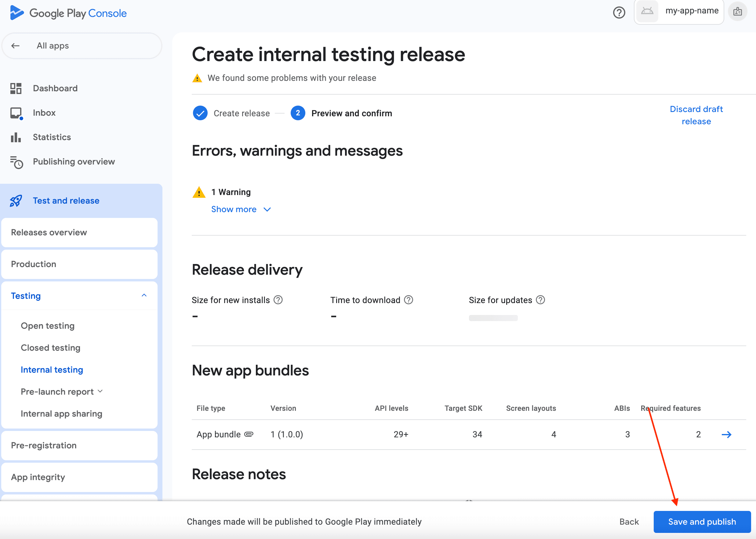Open Pre-launch report
The image size is (756, 539).
tap(57, 392)
